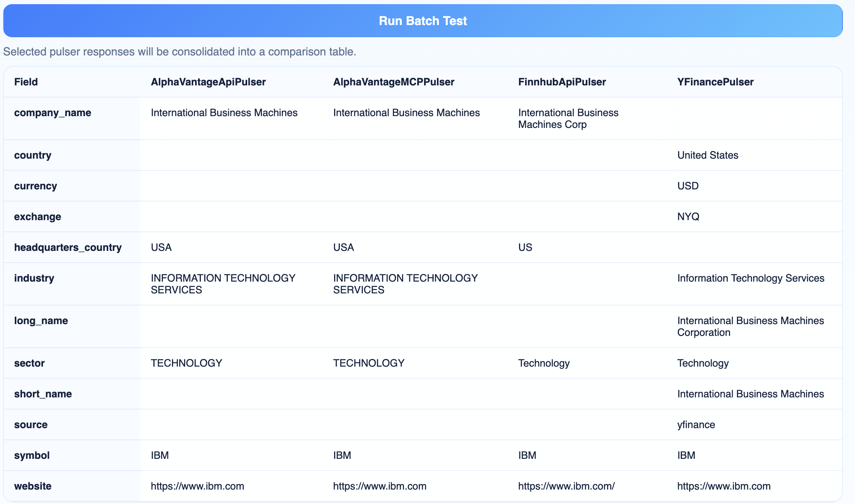Select Finnhub's US headquarters value
Image resolution: width=855 pixels, height=504 pixels.
click(x=525, y=247)
